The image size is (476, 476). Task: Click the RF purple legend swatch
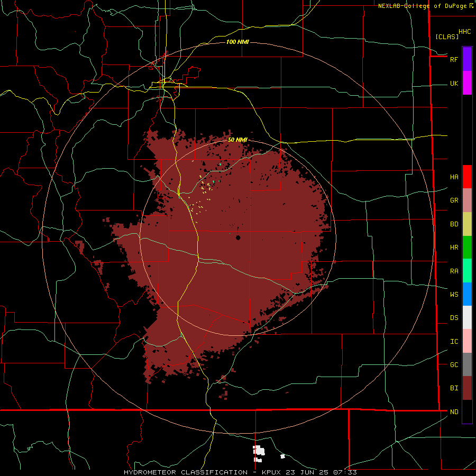pyautogui.click(x=467, y=59)
